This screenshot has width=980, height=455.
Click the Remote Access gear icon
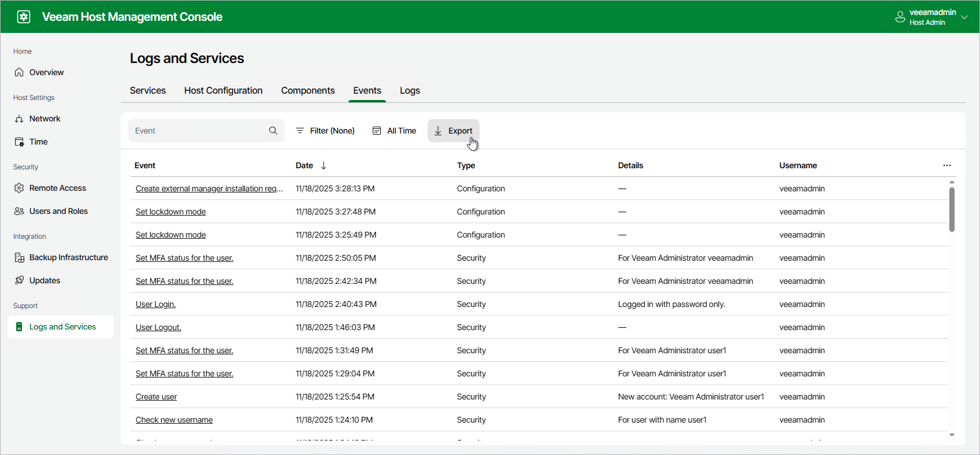[x=19, y=188]
